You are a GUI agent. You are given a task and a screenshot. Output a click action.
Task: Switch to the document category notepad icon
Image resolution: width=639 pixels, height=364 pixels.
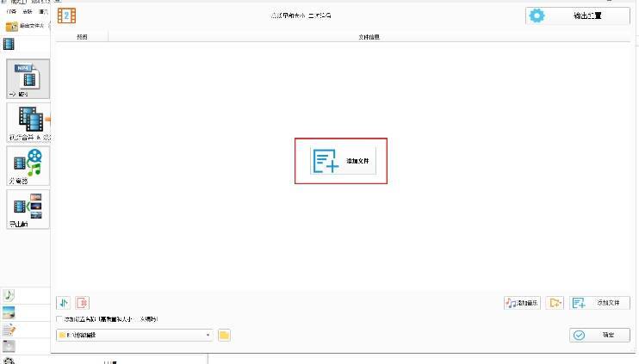[9, 330]
